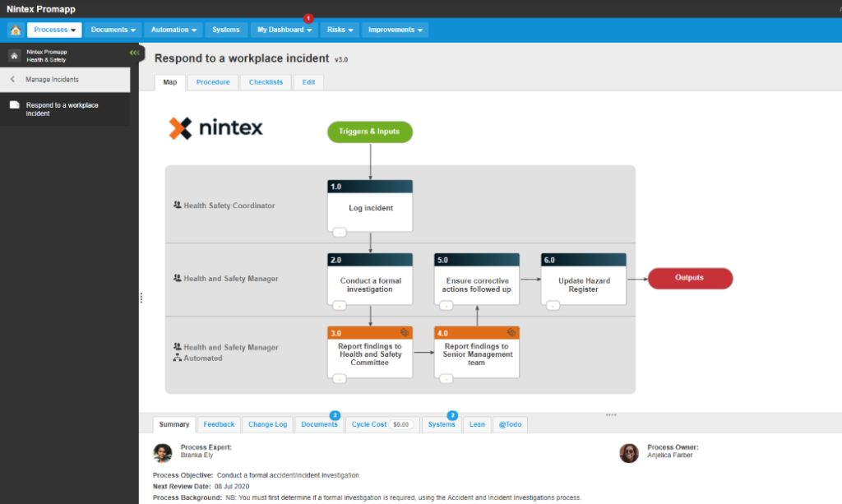Image resolution: width=842 pixels, height=504 pixels.
Task: Click the red Outputs button
Action: 690,278
